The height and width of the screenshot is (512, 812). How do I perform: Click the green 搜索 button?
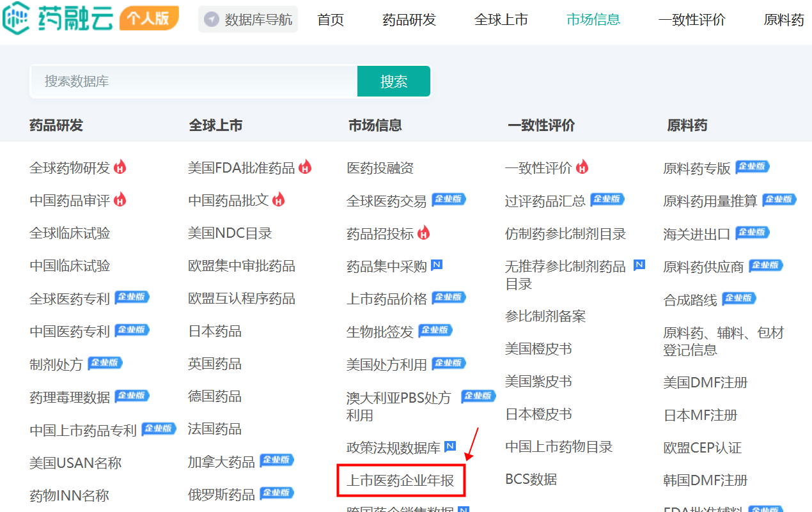click(x=394, y=81)
